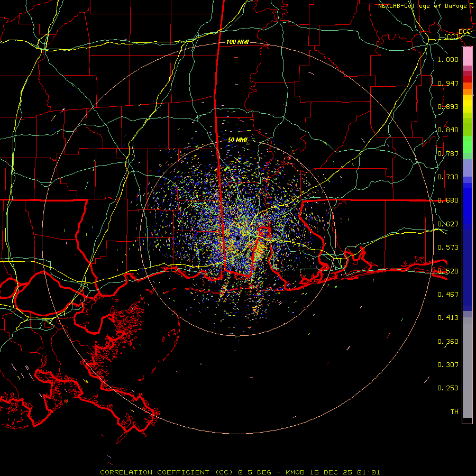Select the 0.520 legend value

coord(448,271)
